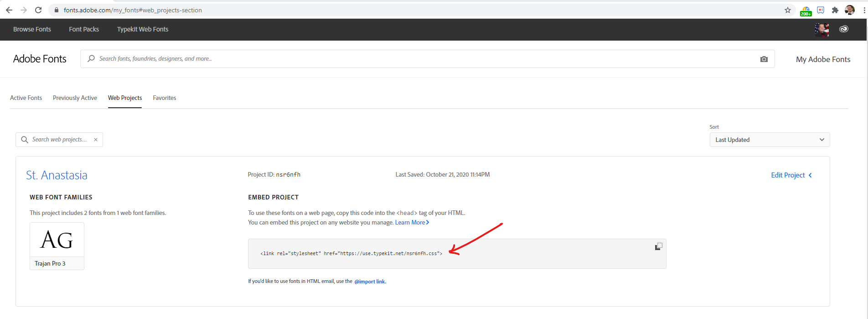Go back to previous page

coord(9,10)
